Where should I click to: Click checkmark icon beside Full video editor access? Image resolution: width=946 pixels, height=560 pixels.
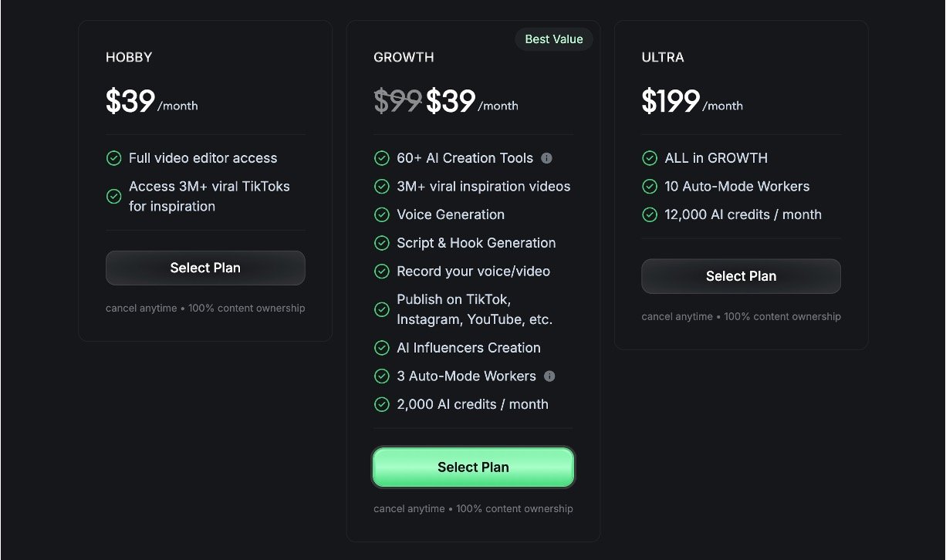point(113,158)
